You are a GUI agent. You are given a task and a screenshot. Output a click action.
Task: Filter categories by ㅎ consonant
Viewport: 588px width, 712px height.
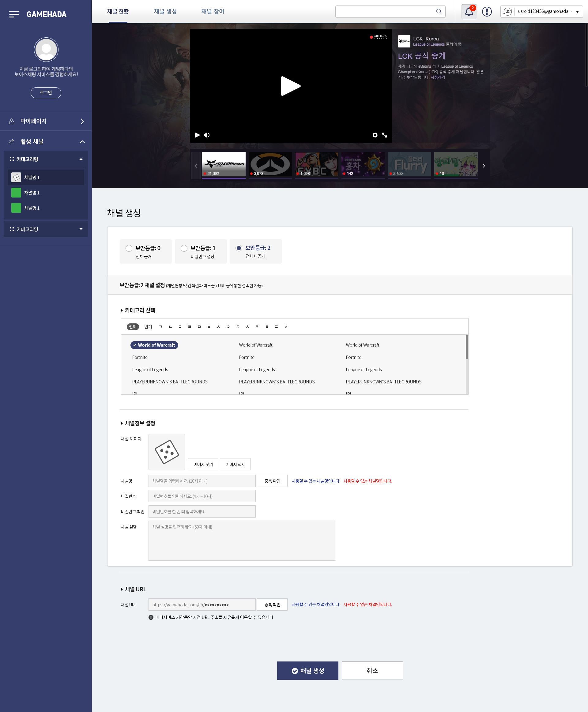[286, 326]
